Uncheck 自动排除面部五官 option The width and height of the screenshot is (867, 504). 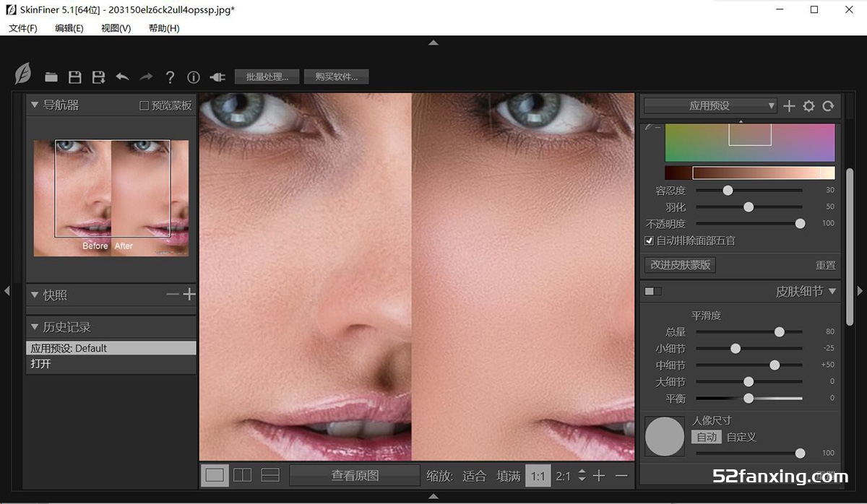[x=649, y=240]
